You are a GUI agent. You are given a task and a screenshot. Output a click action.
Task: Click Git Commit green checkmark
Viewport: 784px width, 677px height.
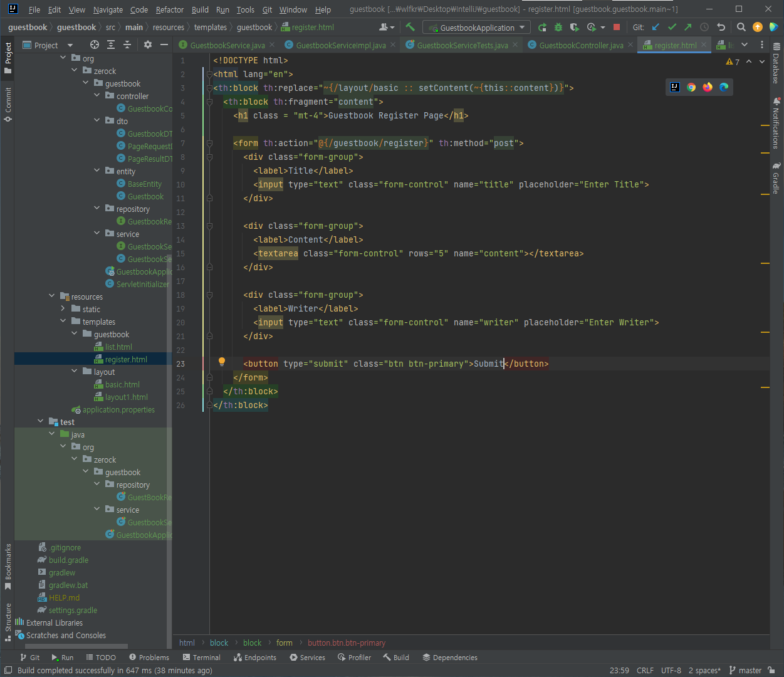coord(672,27)
